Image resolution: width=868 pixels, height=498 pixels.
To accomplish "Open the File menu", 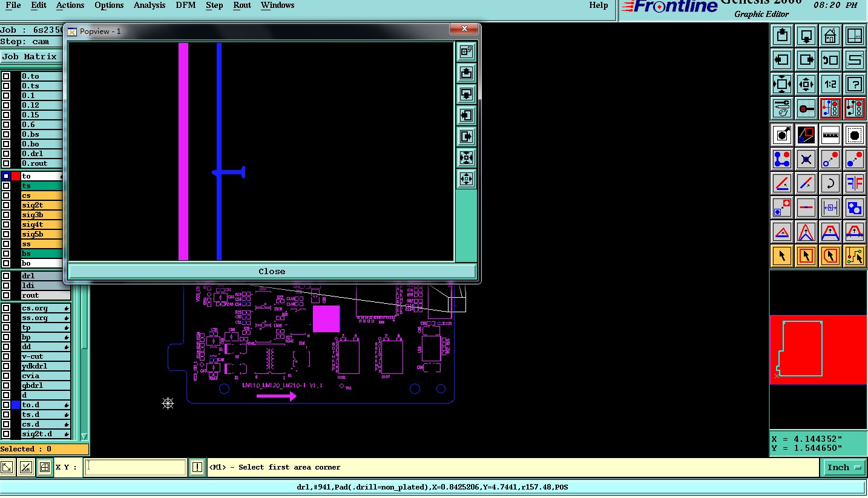I will pos(13,5).
